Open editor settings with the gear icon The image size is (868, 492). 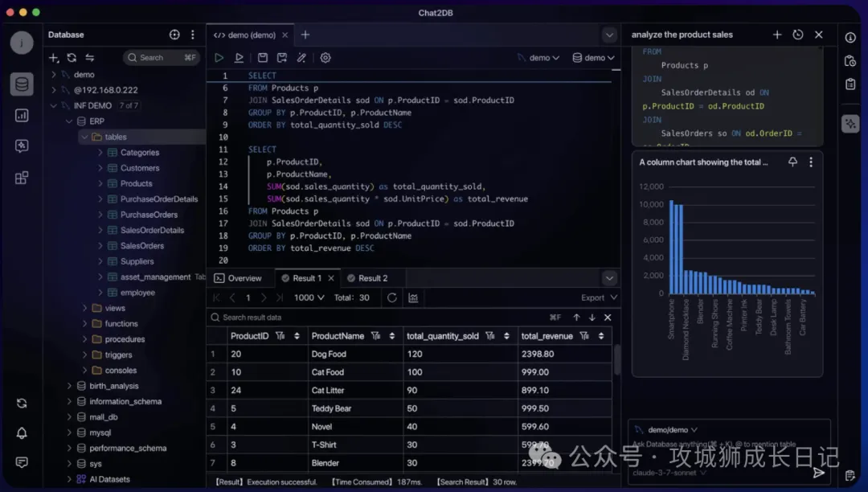325,57
